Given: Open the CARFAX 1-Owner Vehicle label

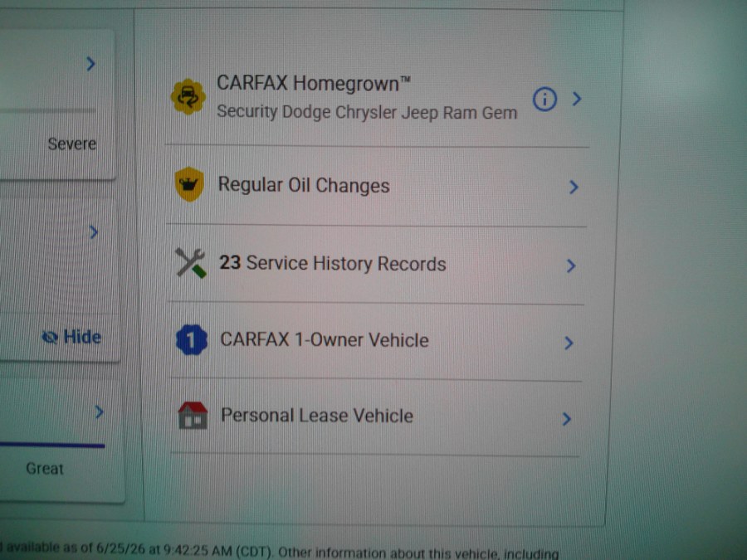Looking at the screenshot, I should [x=325, y=340].
